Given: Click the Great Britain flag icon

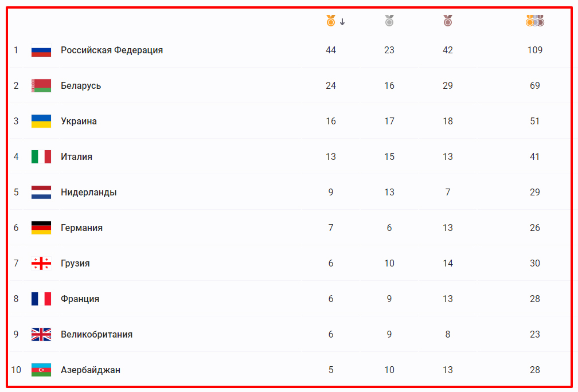Looking at the screenshot, I should click(x=41, y=335).
